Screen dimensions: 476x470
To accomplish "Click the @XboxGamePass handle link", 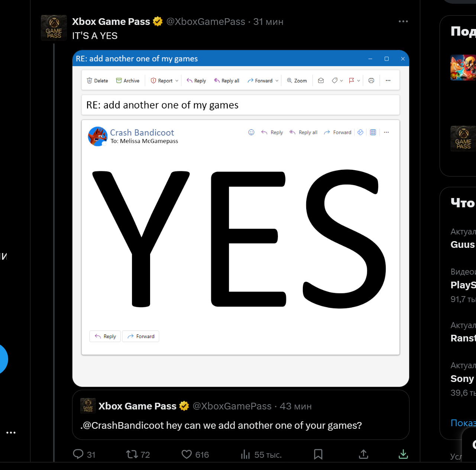I will (206, 22).
